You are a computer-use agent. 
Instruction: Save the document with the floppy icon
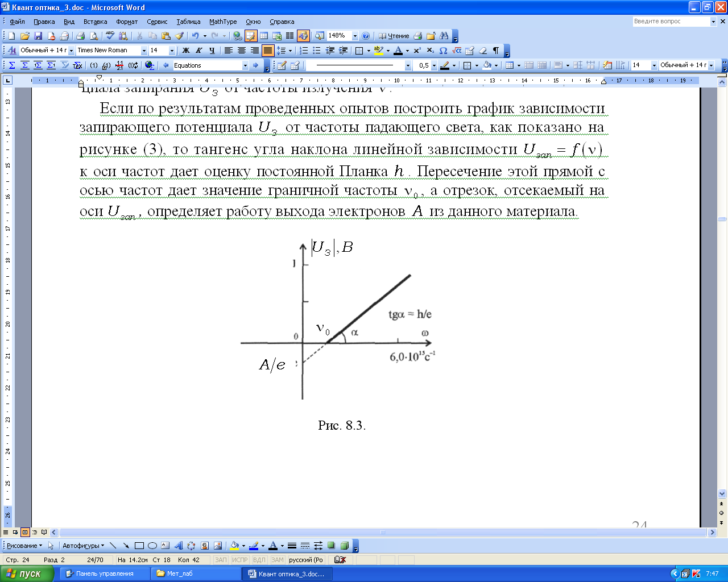(x=38, y=36)
